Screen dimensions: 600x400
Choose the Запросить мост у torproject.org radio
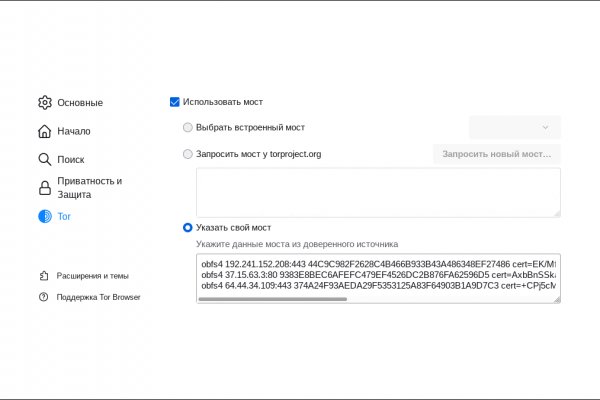188,154
